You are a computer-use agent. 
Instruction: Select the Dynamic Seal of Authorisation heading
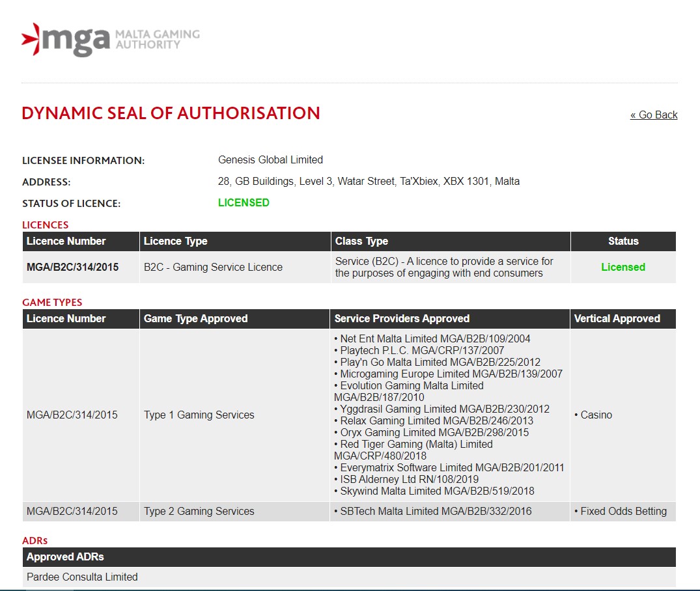[171, 113]
